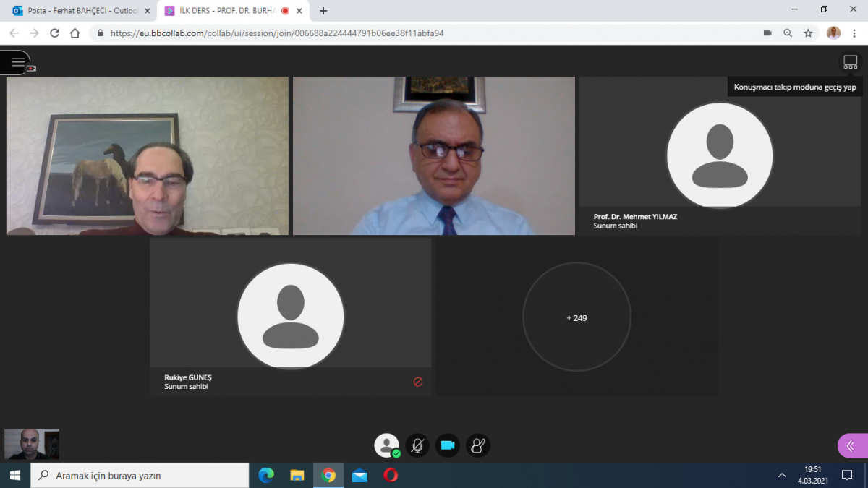Select Rukiye GÜNEŞ participant avatar tile

tap(290, 317)
